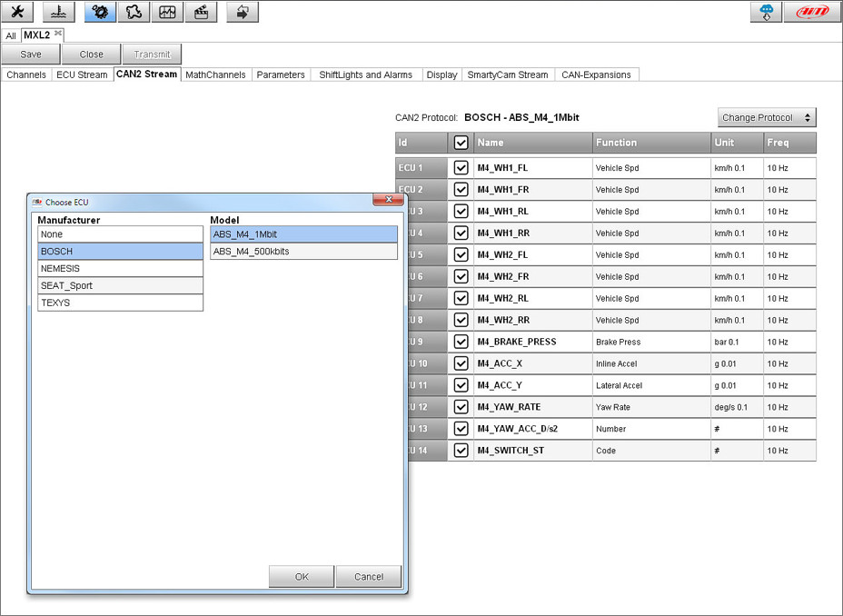Uncheck the M4_BRAKE_PRESS channel checkbox
843x616 pixels.
click(x=461, y=342)
